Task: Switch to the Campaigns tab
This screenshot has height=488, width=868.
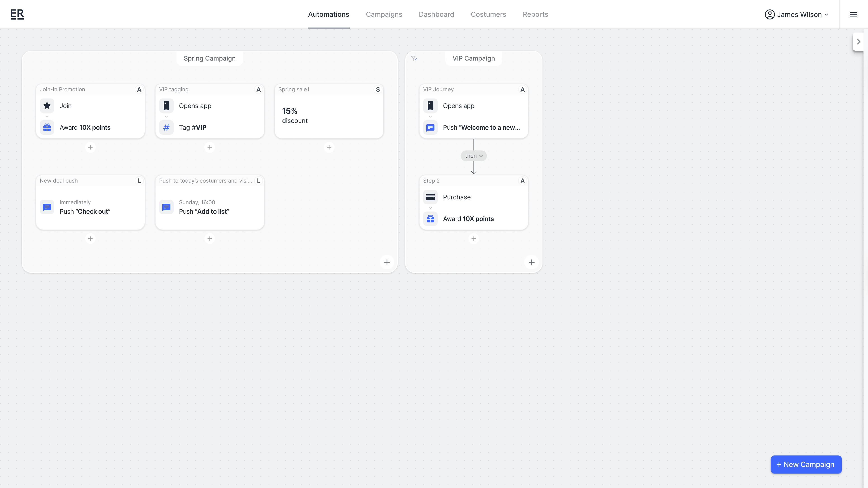Action: [x=384, y=14]
